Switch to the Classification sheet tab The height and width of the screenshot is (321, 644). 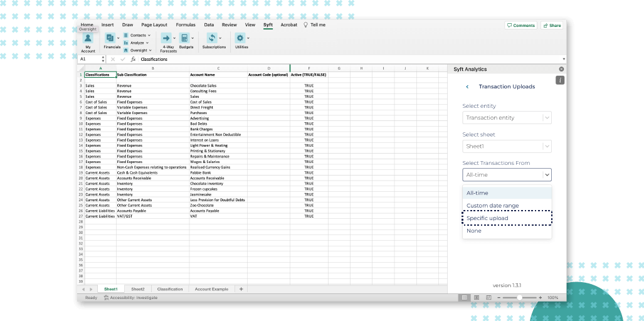pyautogui.click(x=170, y=290)
